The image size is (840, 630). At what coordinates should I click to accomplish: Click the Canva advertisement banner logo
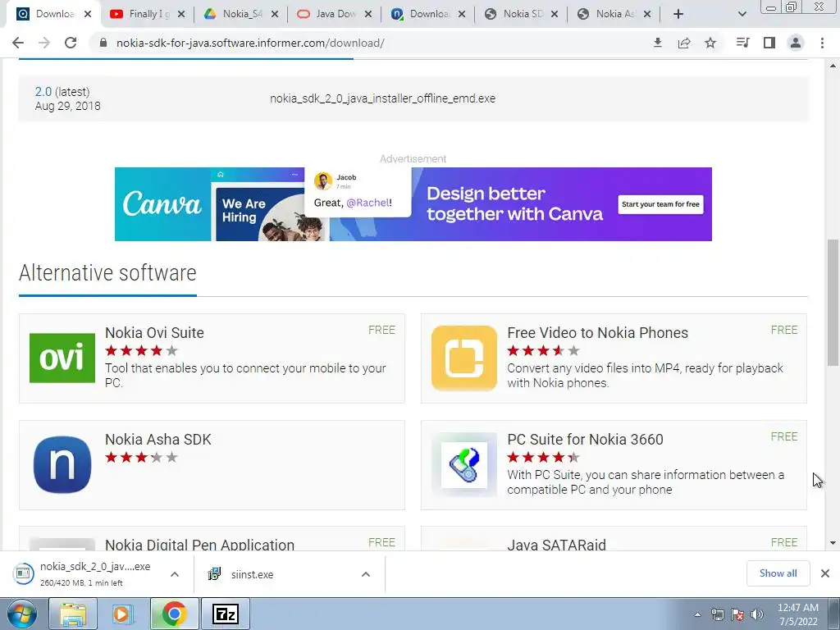[162, 204]
